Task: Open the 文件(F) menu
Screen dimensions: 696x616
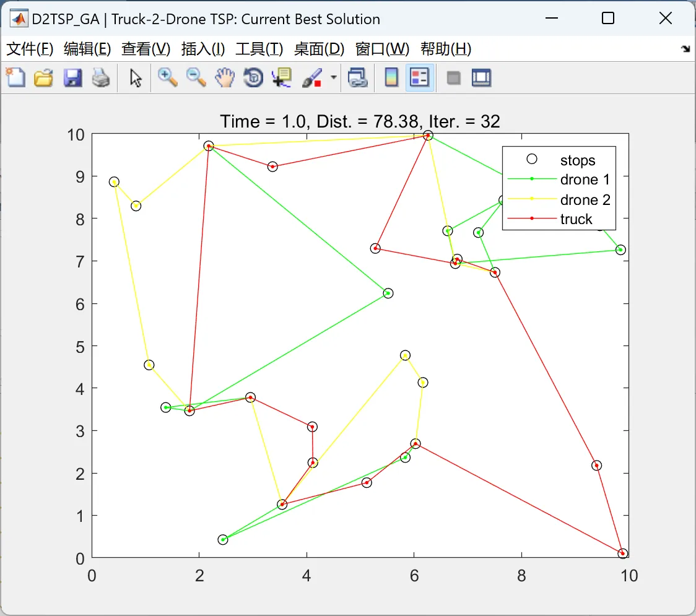Action: 30,49
